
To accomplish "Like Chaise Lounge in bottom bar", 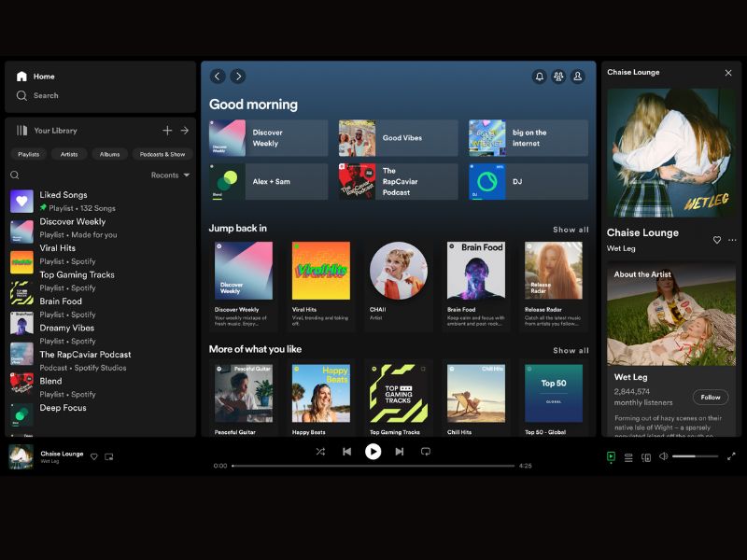I will 94,456.
